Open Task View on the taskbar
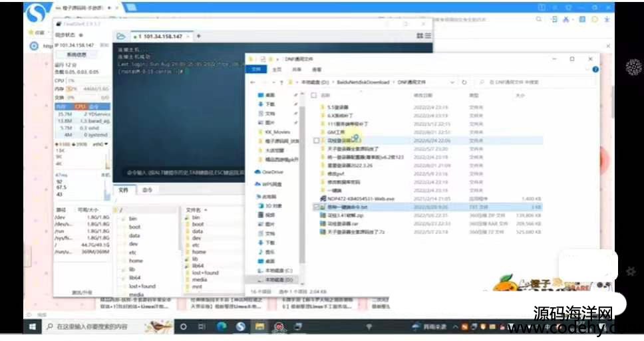The width and height of the screenshot is (644, 341). coord(202,326)
